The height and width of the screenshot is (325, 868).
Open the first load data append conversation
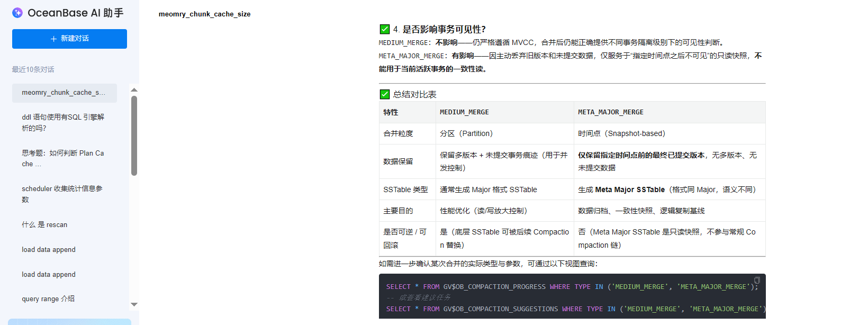49,249
